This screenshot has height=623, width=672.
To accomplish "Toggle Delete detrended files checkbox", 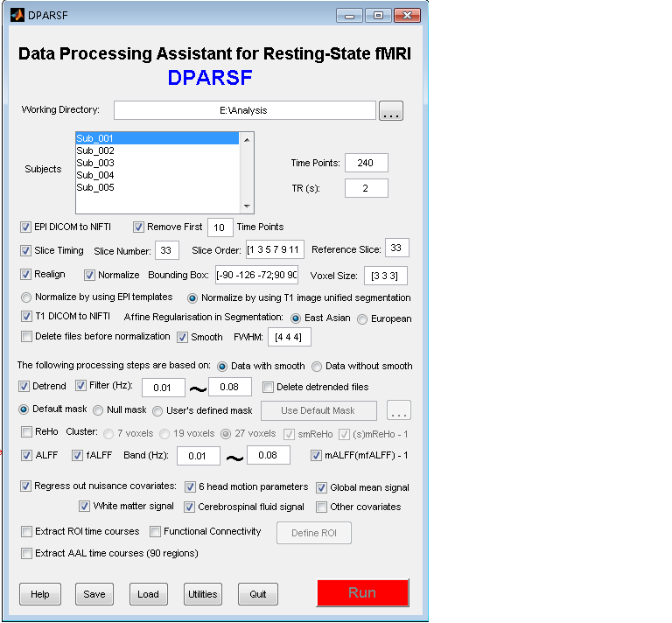I will coord(268,388).
